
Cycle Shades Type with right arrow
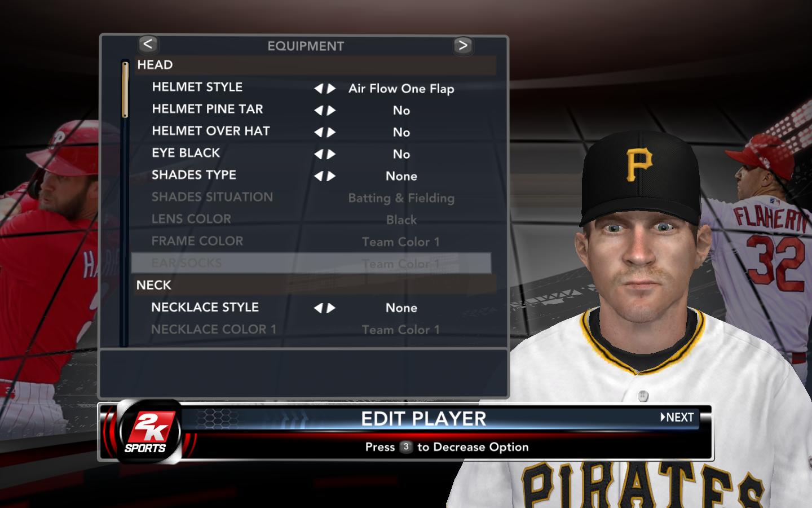tap(332, 177)
